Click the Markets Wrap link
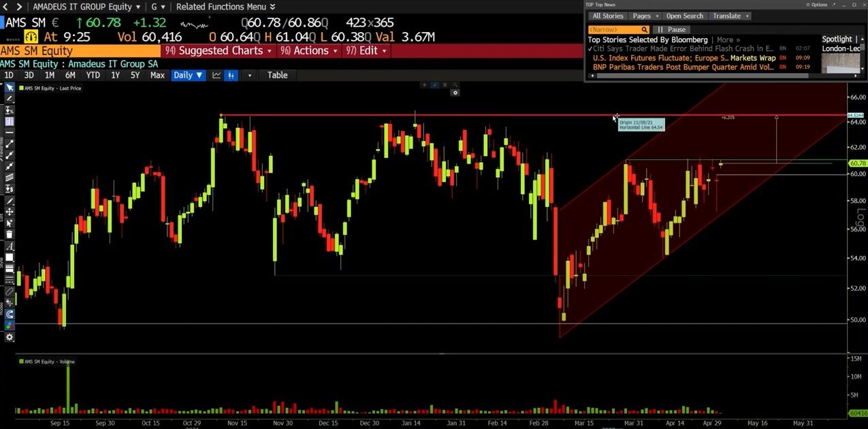 point(753,58)
